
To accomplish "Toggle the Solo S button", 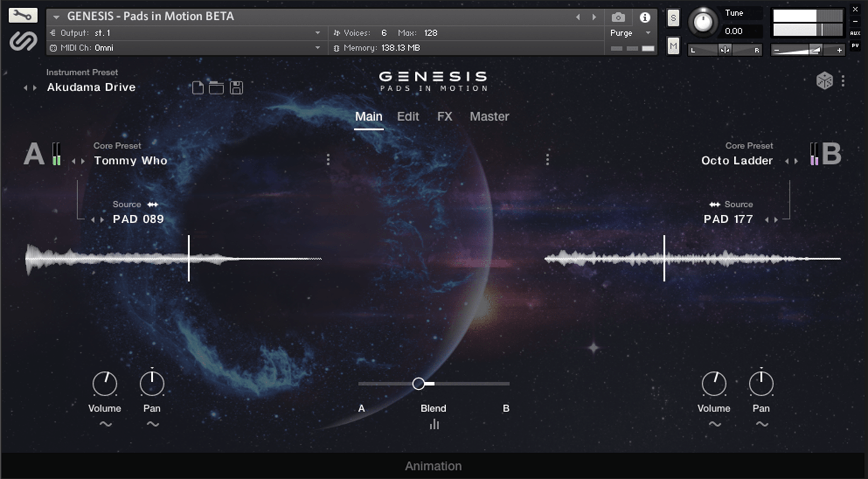I will [x=673, y=18].
